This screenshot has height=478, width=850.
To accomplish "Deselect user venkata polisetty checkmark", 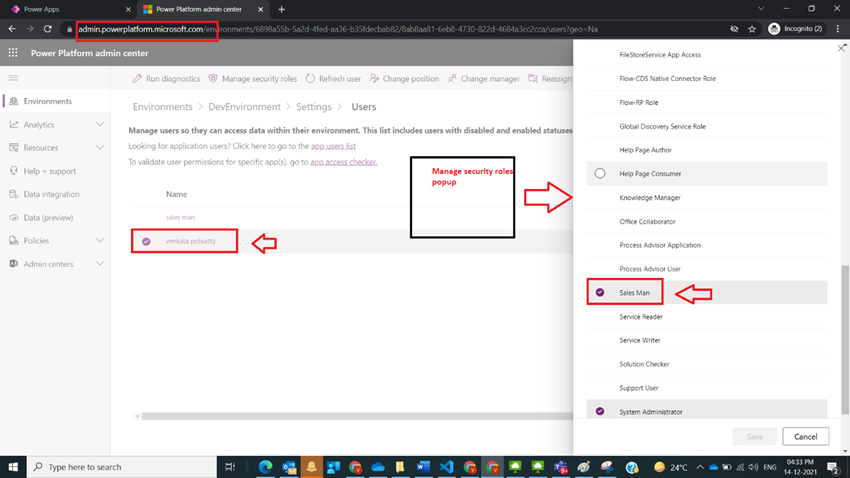I will pyautogui.click(x=146, y=241).
